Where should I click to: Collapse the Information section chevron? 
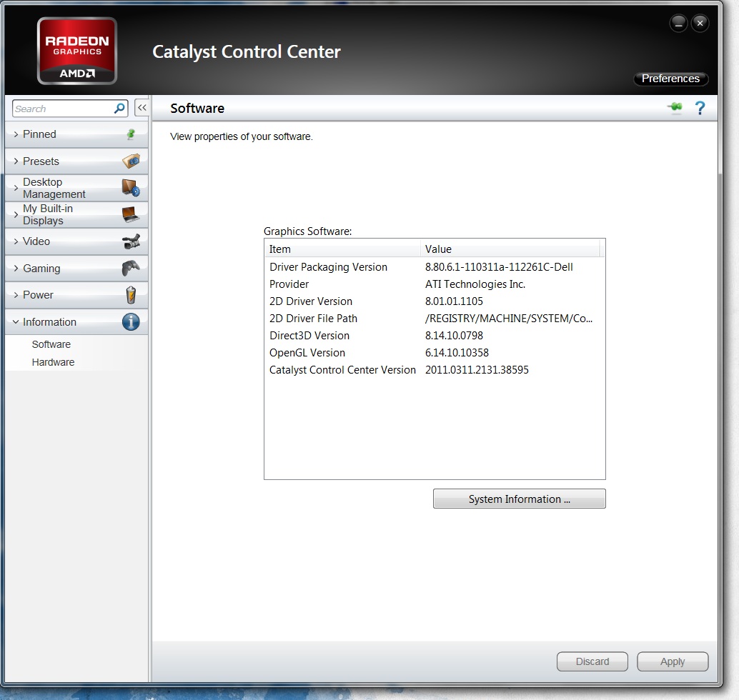[x=16, y=321]
